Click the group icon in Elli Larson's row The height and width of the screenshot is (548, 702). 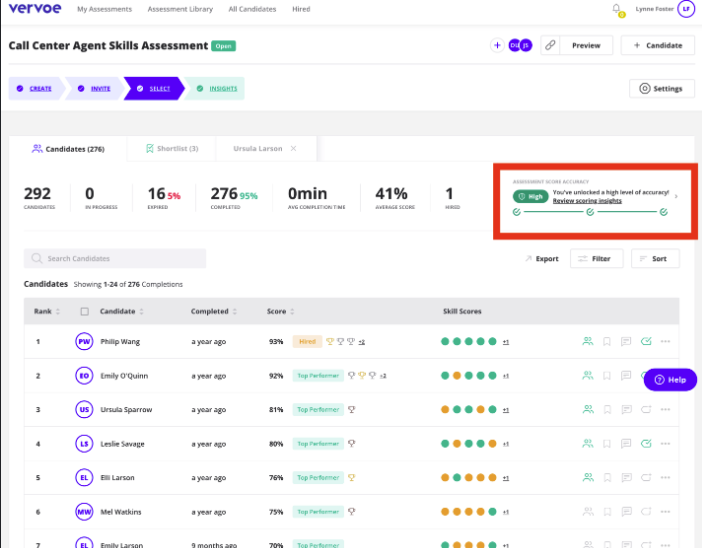(587, 477)
